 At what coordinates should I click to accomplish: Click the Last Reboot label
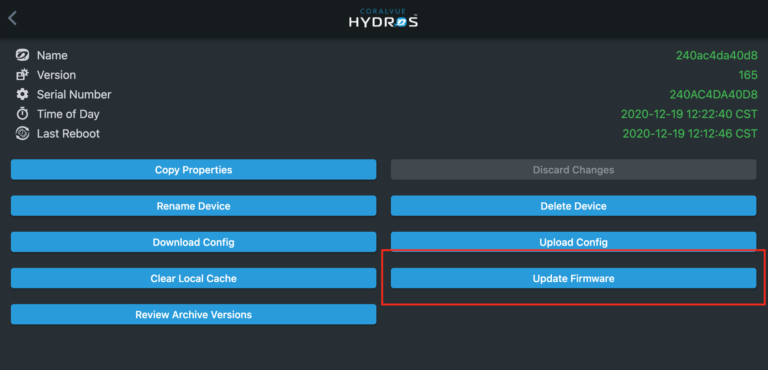pos(69,134)
